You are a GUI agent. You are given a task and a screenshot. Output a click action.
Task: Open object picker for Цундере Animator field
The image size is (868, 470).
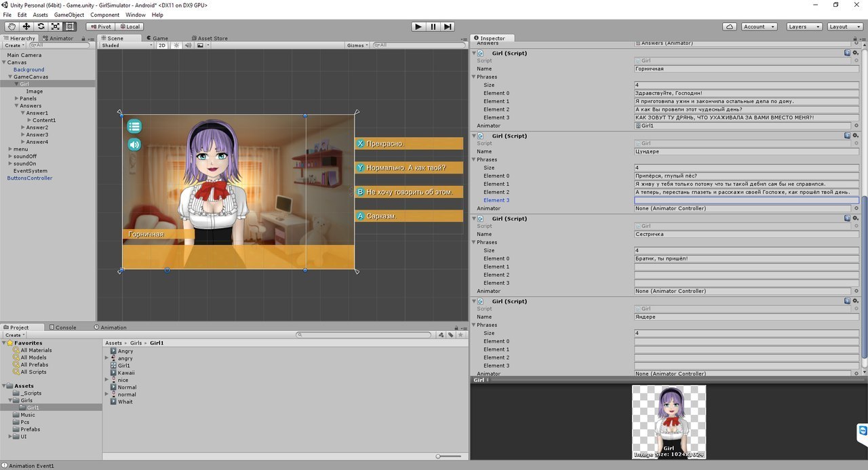point(856,208)
